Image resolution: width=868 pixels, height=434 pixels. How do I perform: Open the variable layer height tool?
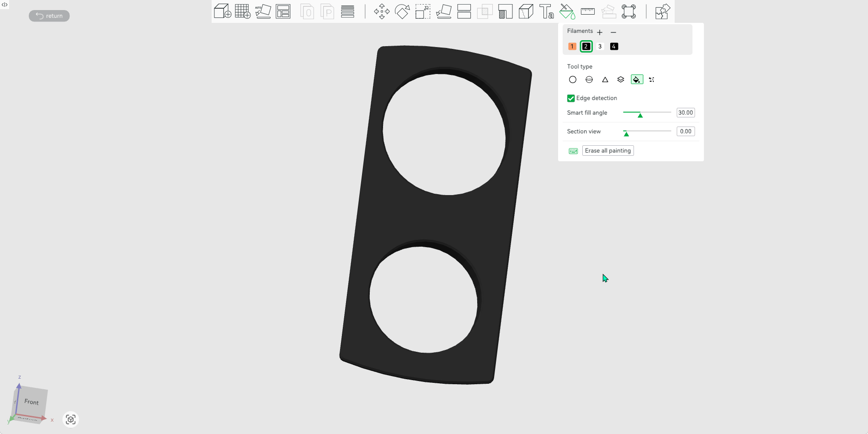[348, 11]
